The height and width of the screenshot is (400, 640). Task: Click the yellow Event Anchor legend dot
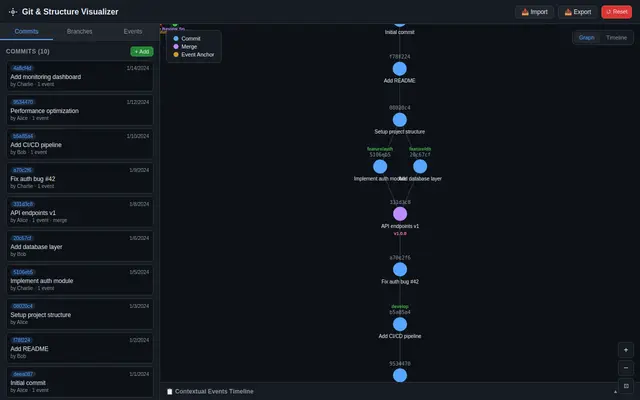tap(176, 54)
